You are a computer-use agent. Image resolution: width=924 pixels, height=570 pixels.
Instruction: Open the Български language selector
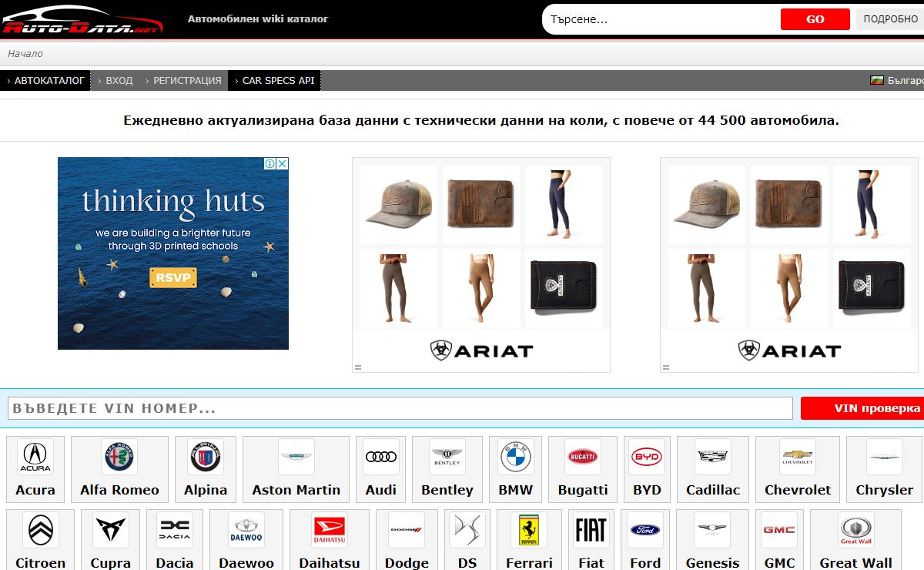[897, 80]
